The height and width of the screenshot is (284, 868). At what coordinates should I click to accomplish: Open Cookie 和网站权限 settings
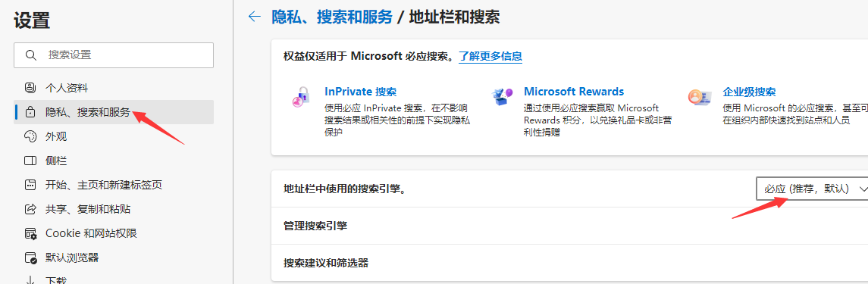[x=114, y=233]
